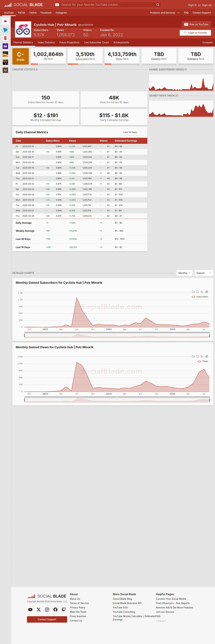The height and width of the screenshot is (644, 215).
Task: Open the Video Statistics tab
Action: click(x=46, y=42)
